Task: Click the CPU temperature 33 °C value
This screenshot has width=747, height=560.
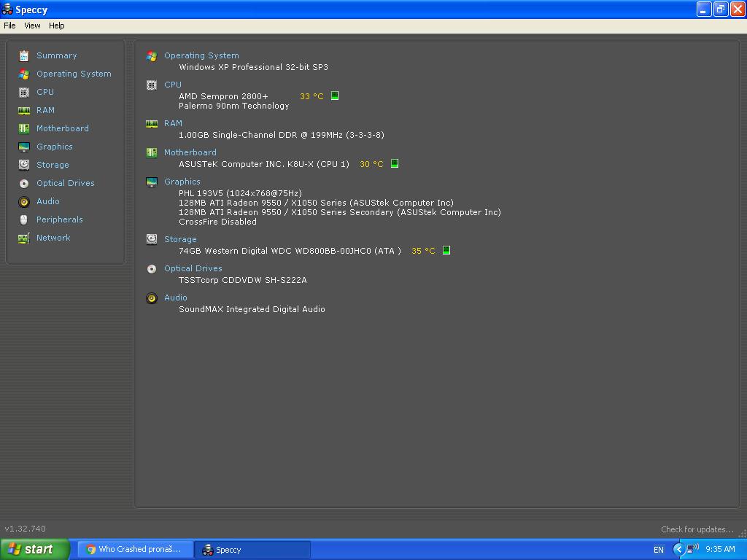Action: click(x=311, y=96)
